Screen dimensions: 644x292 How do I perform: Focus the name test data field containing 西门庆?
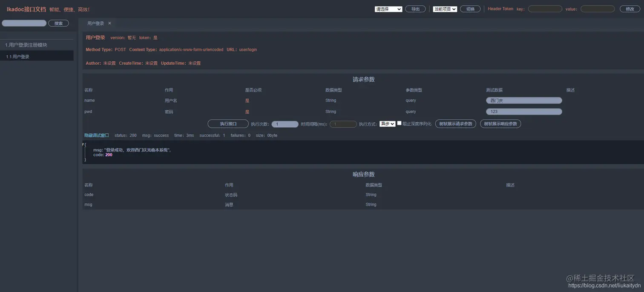524,100
